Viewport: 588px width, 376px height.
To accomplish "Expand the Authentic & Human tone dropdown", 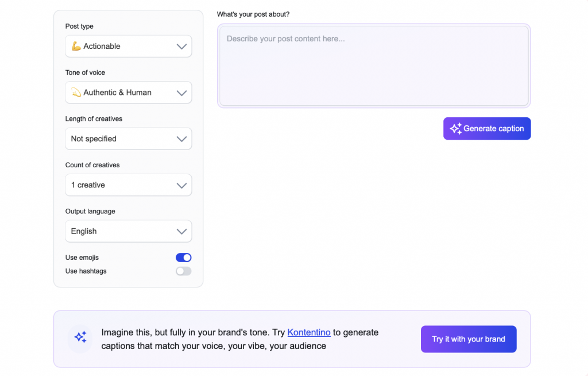I will pyautogui.click(x=128, y=93).
